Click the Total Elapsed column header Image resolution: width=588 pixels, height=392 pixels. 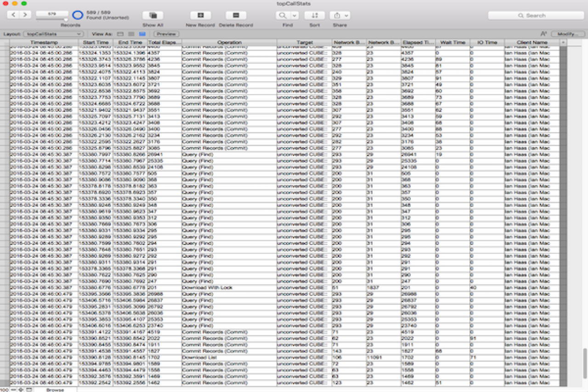coord(164,42)
